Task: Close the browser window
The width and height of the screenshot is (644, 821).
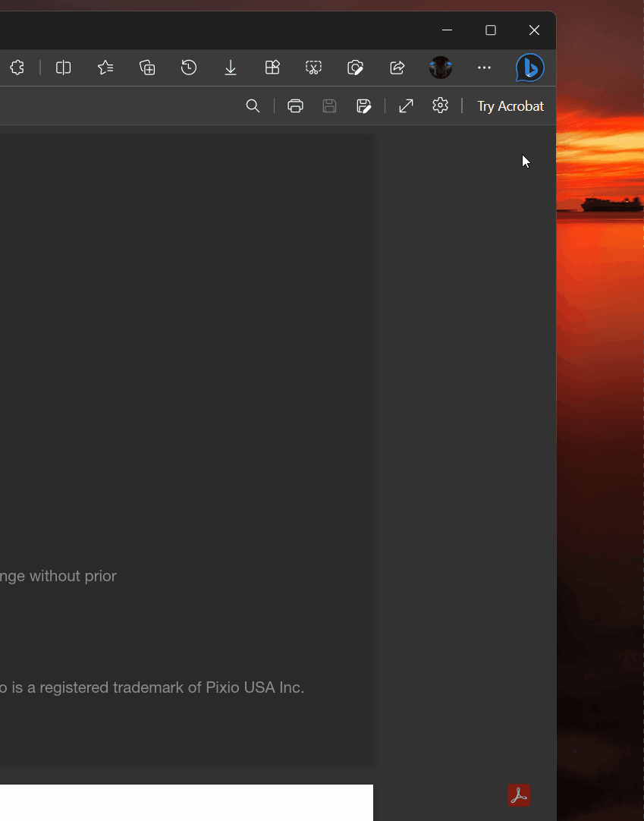Action: coord(534,30)
